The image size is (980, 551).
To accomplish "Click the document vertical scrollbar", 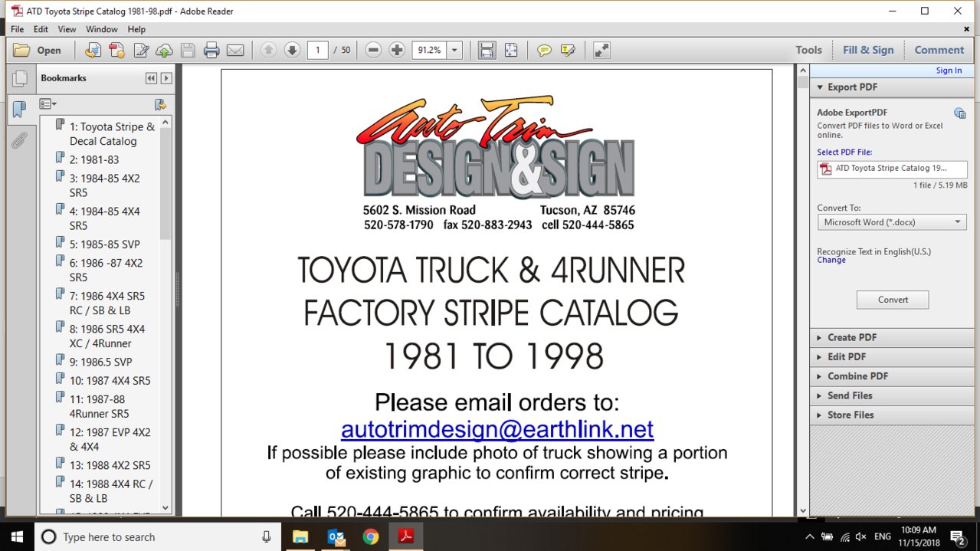I will [x=802, y=291].
